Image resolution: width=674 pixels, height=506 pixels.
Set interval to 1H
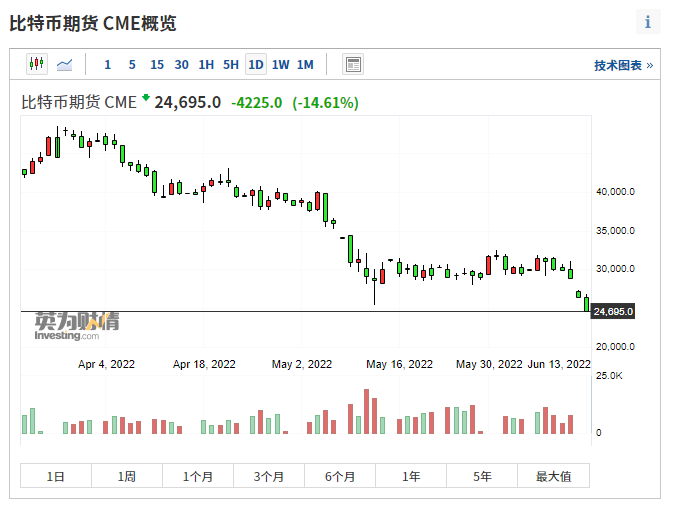pyautogui.click(x=206, y=65)
